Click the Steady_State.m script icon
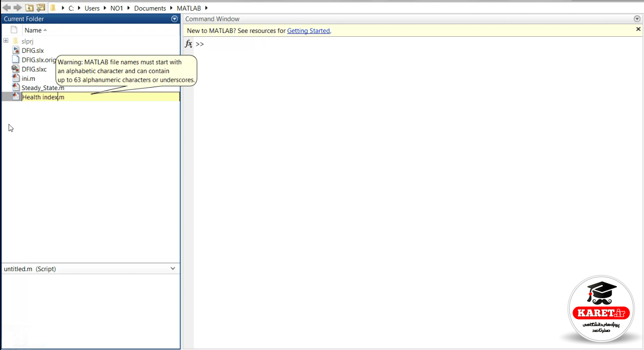This screenshot has width=644, height=350. click(15, 87)
